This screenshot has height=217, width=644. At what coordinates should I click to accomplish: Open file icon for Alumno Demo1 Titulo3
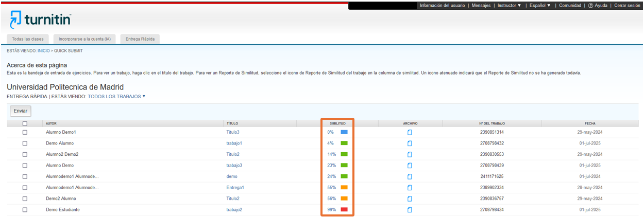tap(410, 132)
